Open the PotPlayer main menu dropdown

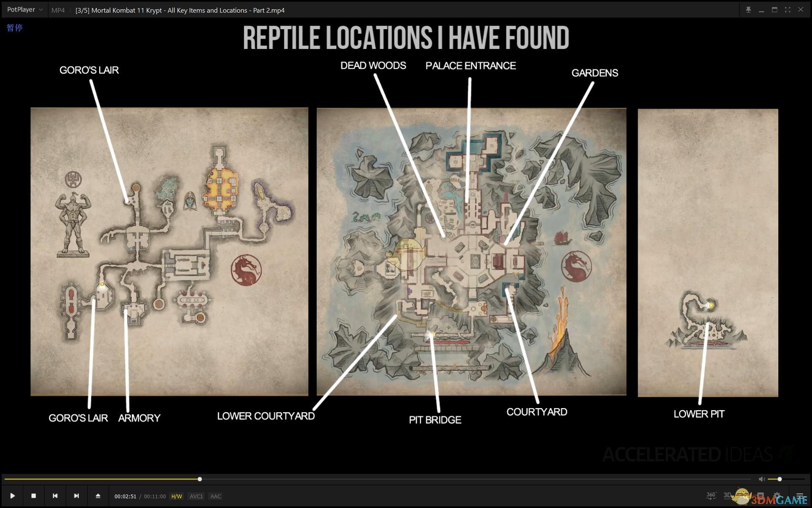click(24, 10)
